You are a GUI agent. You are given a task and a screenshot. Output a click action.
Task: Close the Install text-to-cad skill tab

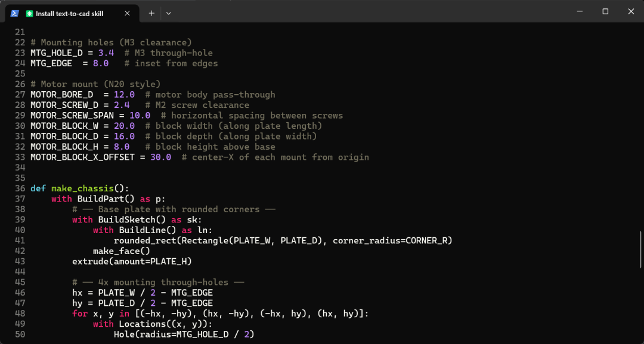(x=128, y=13)
